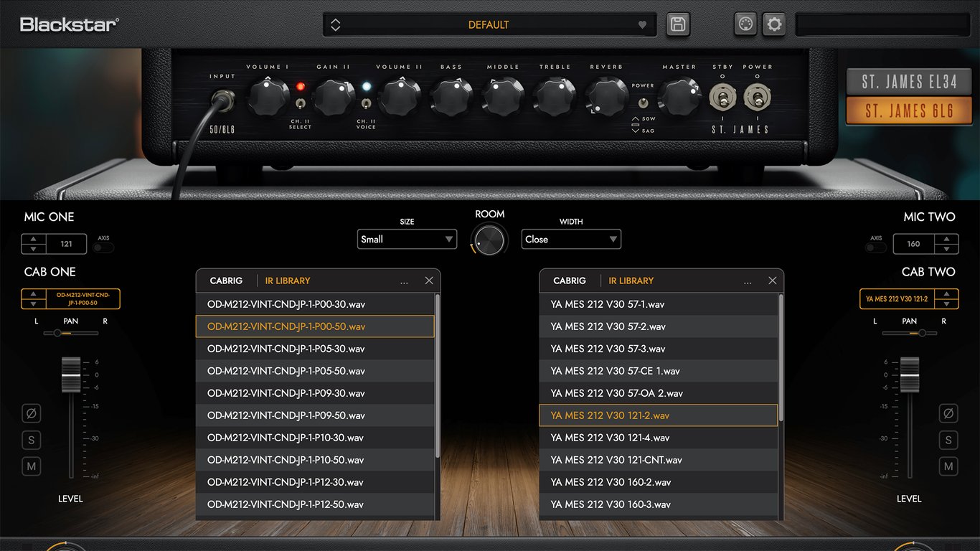
Task: Switch right panel to IR LIBRARY tab
Action: 631,281
